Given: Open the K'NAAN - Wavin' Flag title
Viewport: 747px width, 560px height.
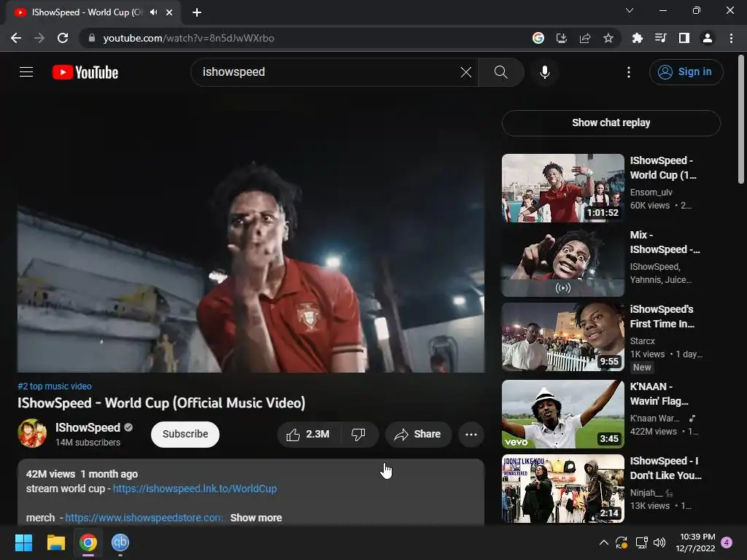Looking at the screenshot, I should (659, 394).
